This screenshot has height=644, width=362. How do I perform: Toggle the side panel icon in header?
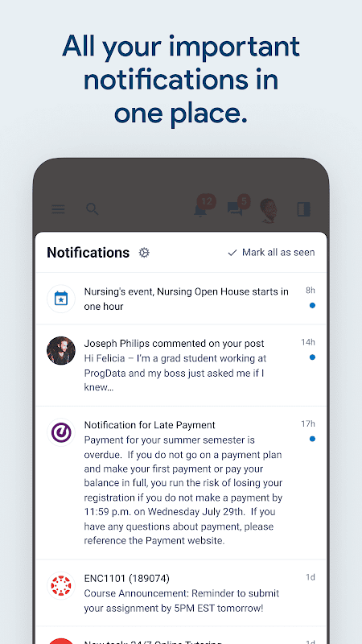click(304, 209)
